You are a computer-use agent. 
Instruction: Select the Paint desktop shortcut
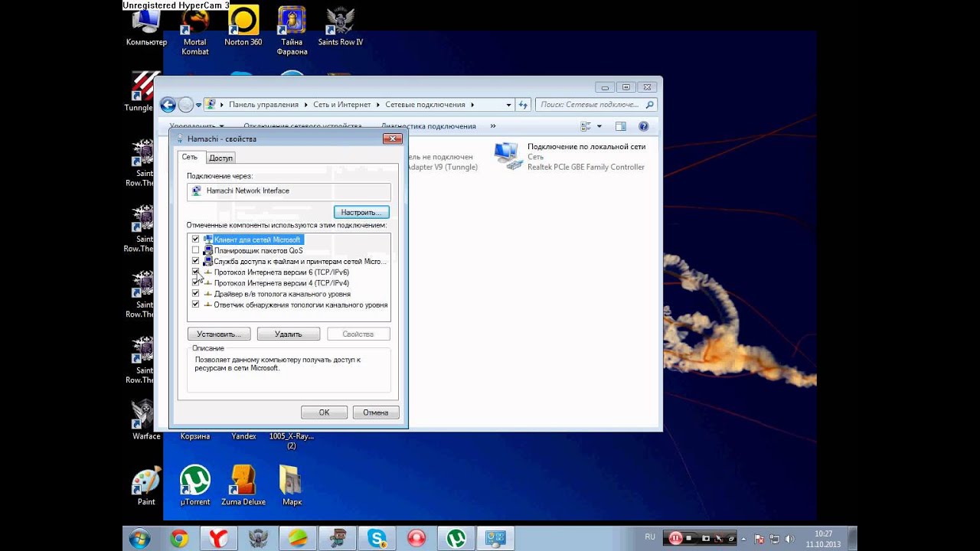pyautogui.click(x=146, y=485)
